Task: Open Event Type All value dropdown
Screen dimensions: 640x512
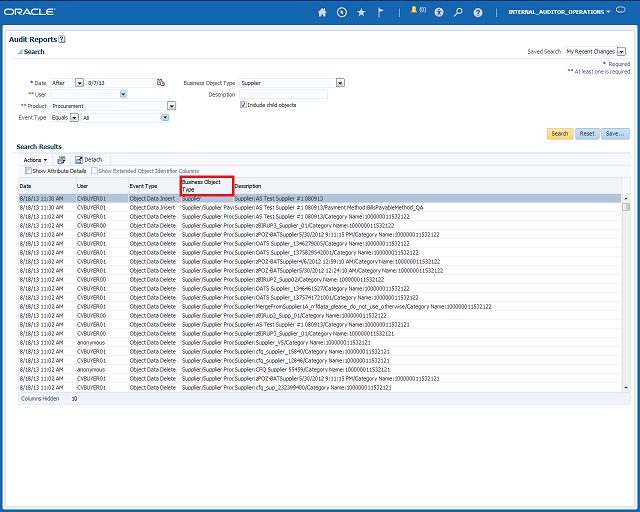Action: pos(165,118)
